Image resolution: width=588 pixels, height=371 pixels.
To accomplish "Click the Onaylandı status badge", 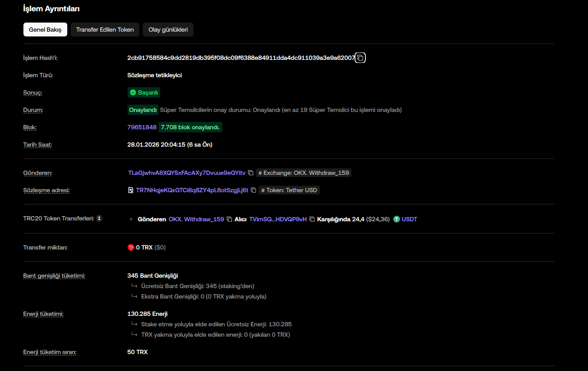I will pyautogui.click(x=143, y=110).
